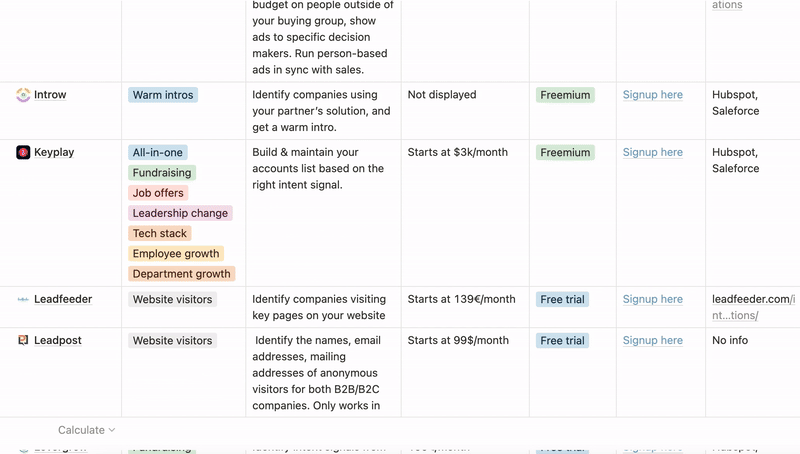Click the Job offers tag
The image size is (800, 454).
pyautogui.click(x=158, y=193)
